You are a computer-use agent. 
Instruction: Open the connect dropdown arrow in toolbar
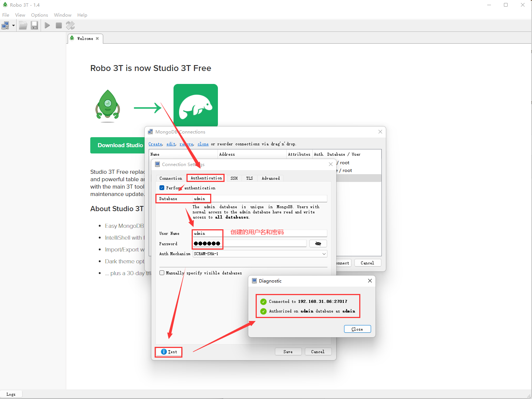13,26
